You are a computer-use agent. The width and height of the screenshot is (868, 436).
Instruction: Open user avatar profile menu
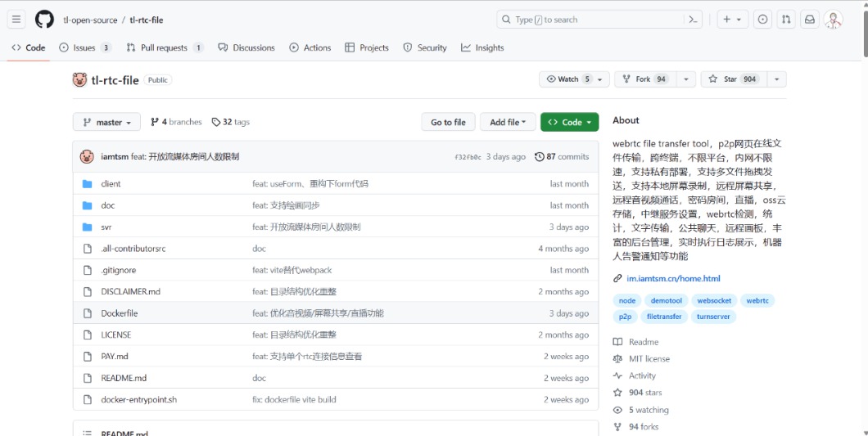[x=833, y=20]
